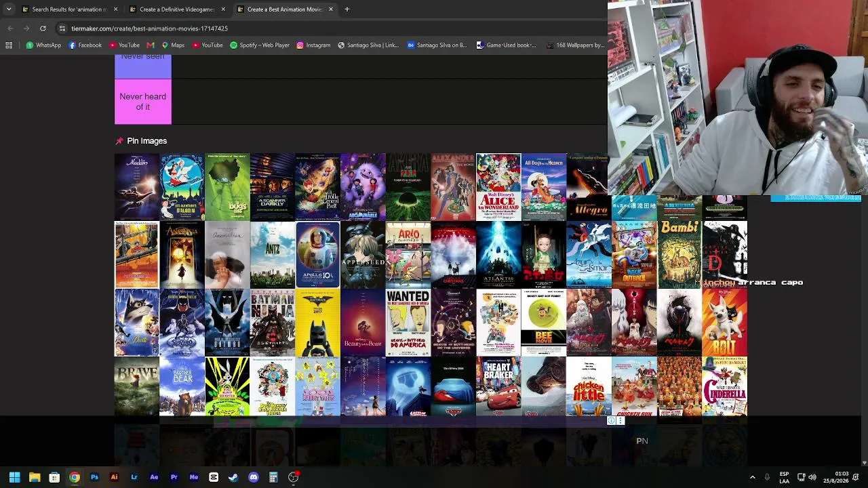Open the Instagram bookmark

(x=313, y=45)
